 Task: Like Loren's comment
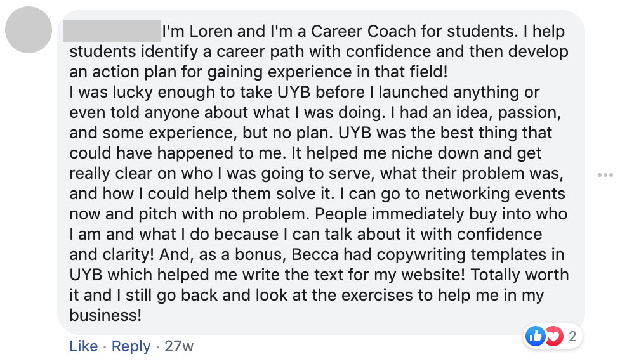(84, 346)
